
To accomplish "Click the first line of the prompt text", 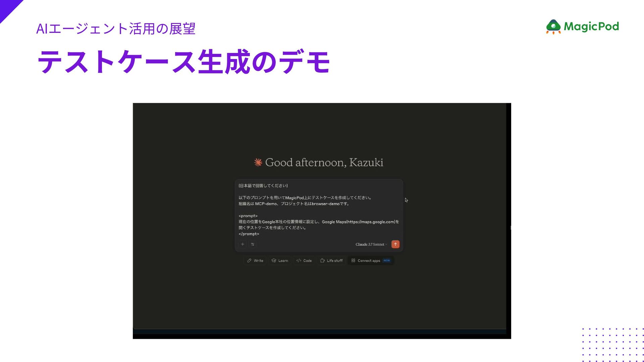I will (263, 186).
